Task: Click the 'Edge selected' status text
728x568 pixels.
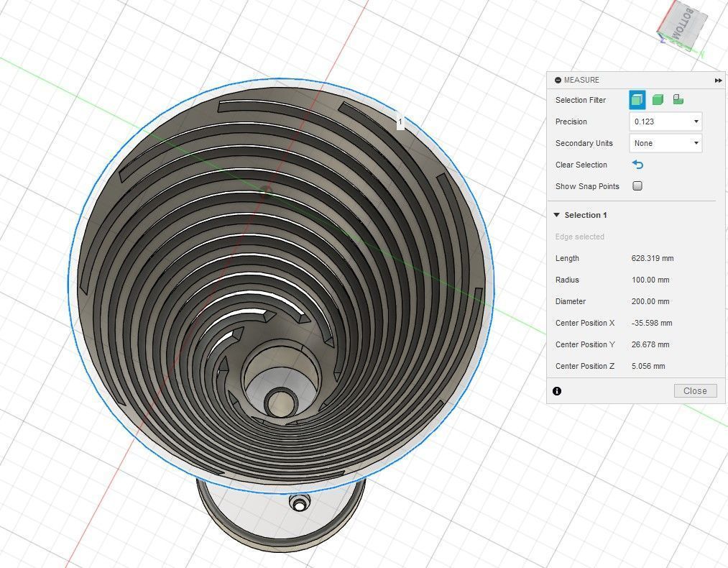Action: pos(579,237)
